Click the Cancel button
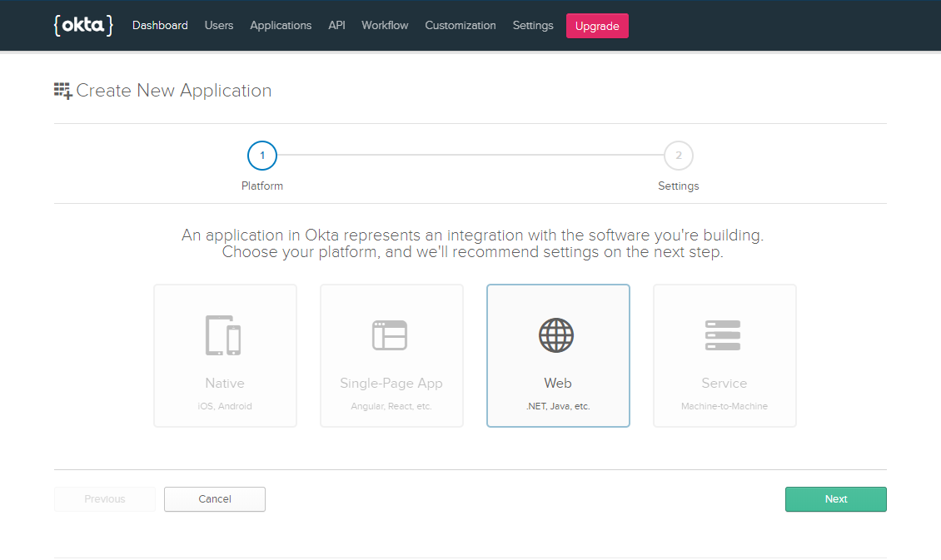Screen dimensions: 941x560 215,499
